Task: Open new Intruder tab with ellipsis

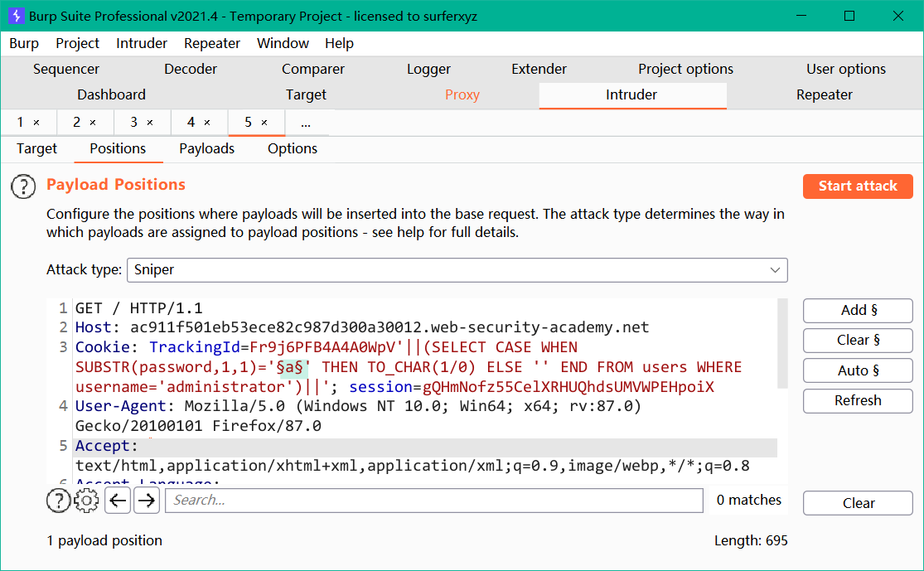Action: [x=306, y=123]
